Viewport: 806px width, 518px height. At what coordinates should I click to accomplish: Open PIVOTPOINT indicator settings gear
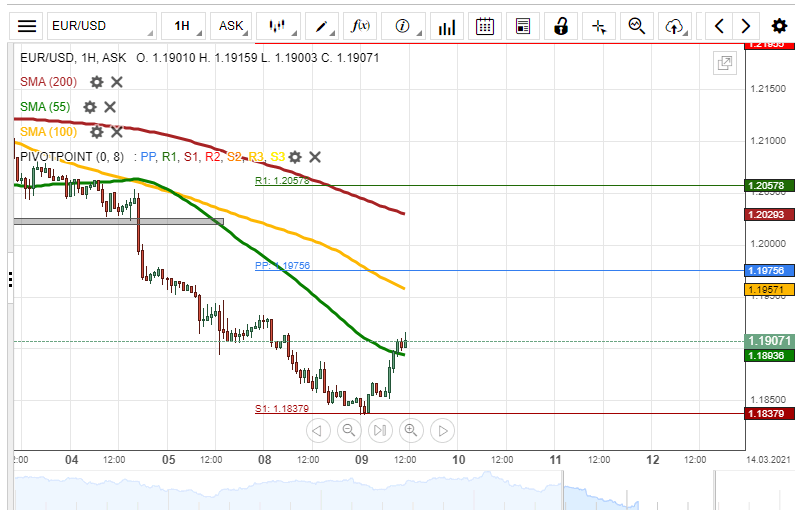pyautogui.click(x=295, y=157)
